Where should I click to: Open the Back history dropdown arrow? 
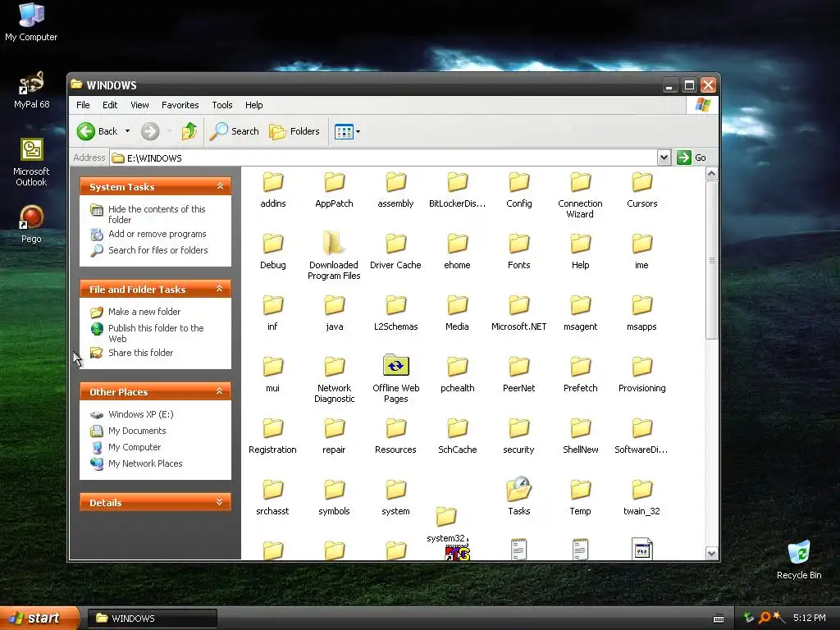point(127,131)
